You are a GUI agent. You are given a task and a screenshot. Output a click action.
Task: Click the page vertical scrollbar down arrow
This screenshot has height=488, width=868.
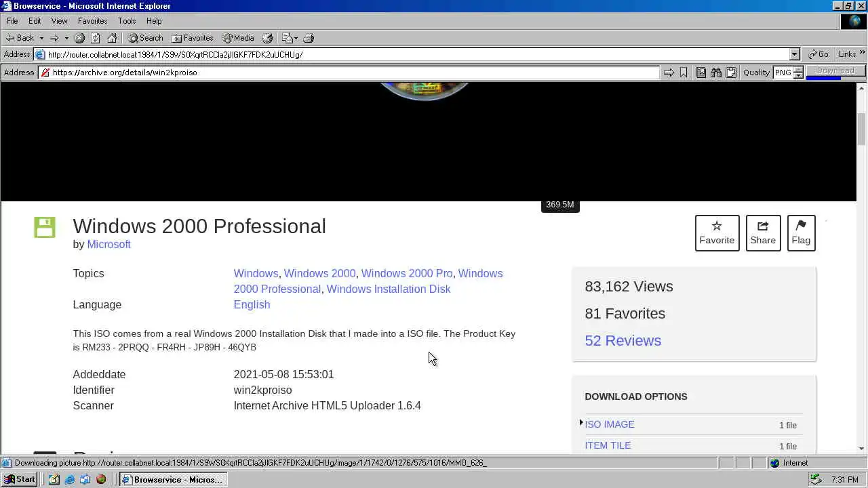coord(862,448)
